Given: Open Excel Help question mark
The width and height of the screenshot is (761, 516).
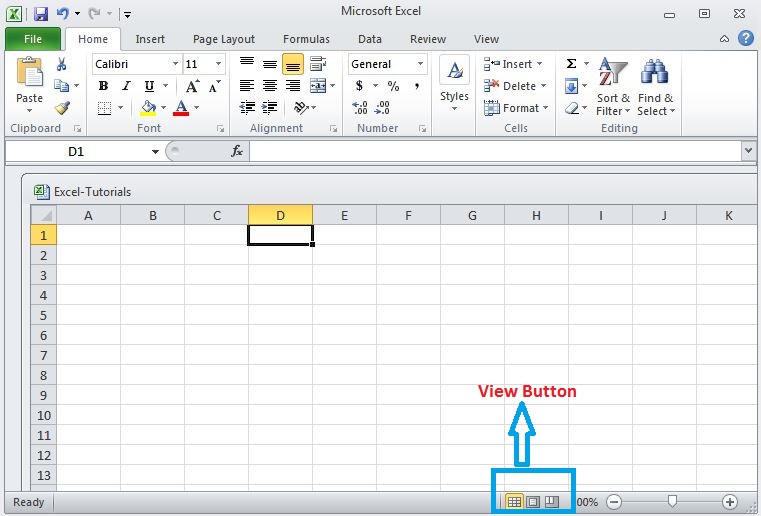Looking at the screenshot, I should coord(746,38).
